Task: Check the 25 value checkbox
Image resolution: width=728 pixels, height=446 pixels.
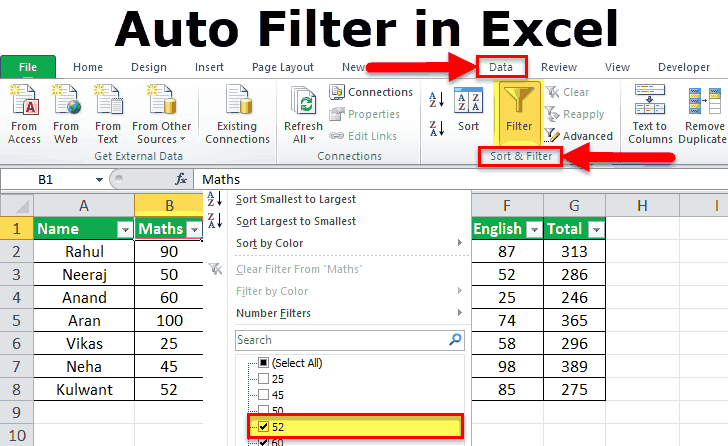Action: click(x=263, y=379)
